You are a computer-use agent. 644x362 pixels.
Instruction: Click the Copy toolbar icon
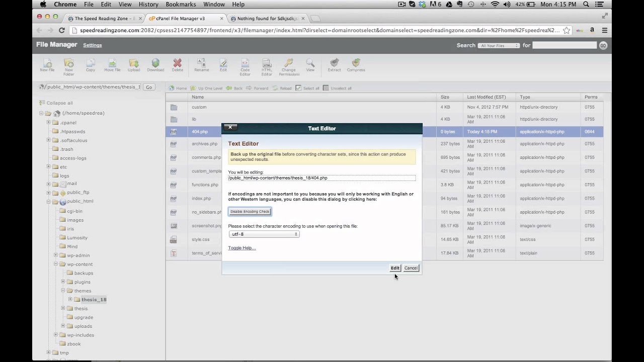pyautogui.click(x=90, y=65)
